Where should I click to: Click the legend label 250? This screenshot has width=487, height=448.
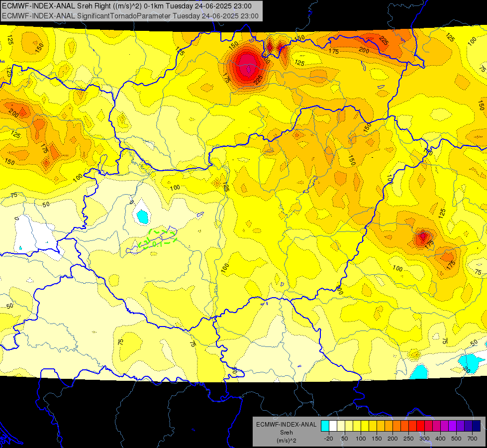(x=408, y=439)
